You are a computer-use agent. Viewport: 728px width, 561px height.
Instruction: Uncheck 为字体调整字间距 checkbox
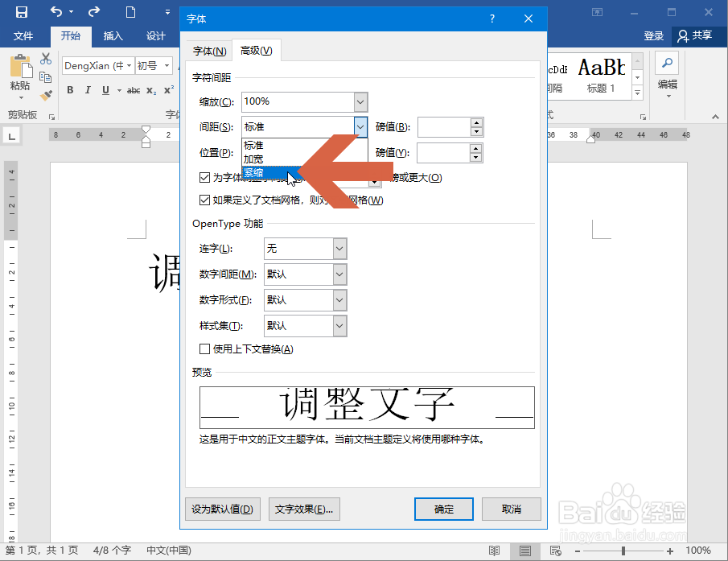205,178
